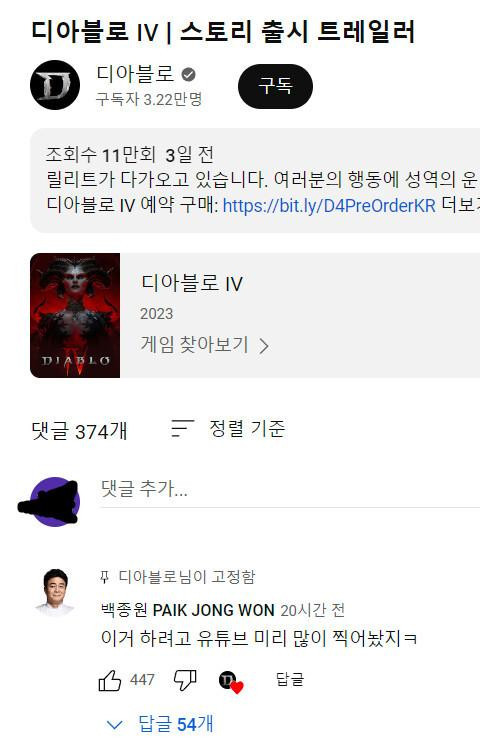The image size is (480, 749).
Task: Click the pin icon above the comment
Action: pyautogui.click(x=104, y=578)
